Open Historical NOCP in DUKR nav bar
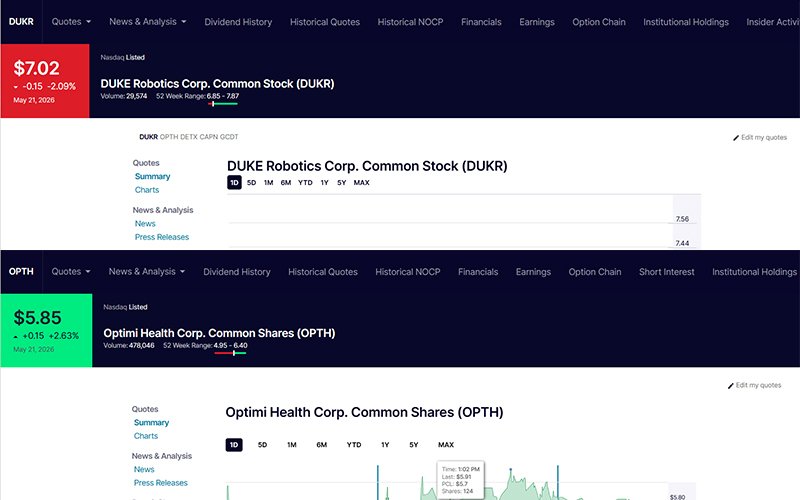800x500 pixels. point(410,22)
